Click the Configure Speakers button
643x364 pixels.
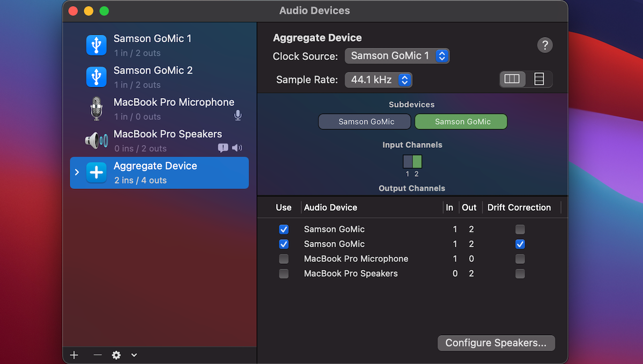[496, 343]
